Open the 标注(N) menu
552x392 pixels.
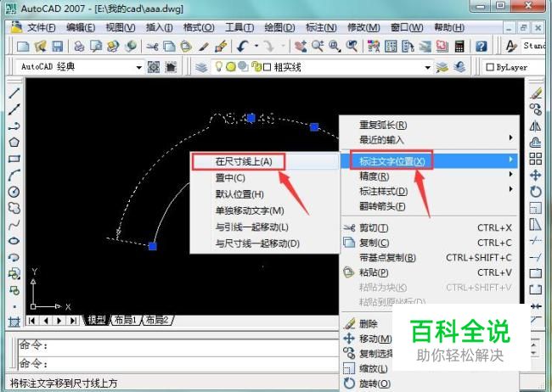[x=321, y=27]
